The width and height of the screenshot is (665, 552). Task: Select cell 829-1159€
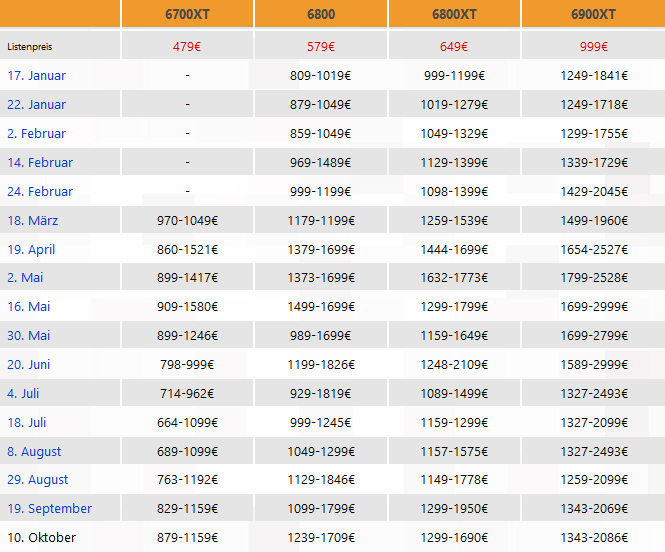(x=187, y=508)
